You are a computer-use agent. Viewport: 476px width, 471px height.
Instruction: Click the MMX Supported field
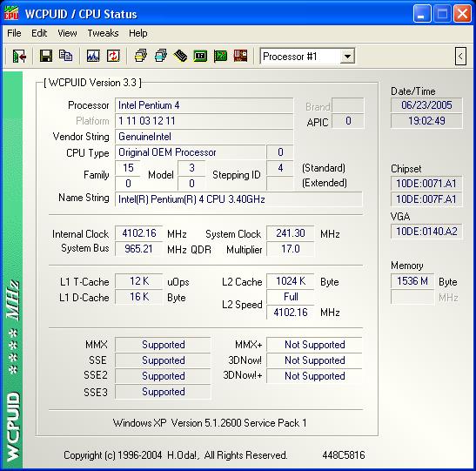point(163,345)
